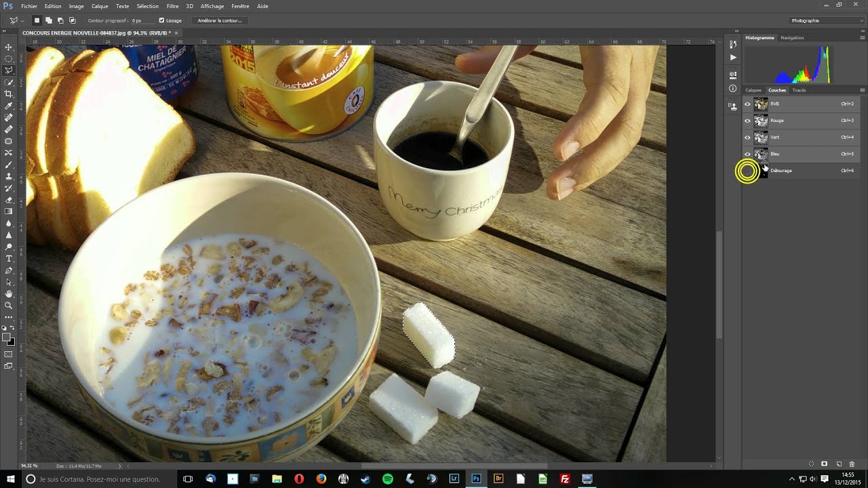
Task: Switch to the Tracés tab
Action: pyautogui.click(x=799, y=90)
